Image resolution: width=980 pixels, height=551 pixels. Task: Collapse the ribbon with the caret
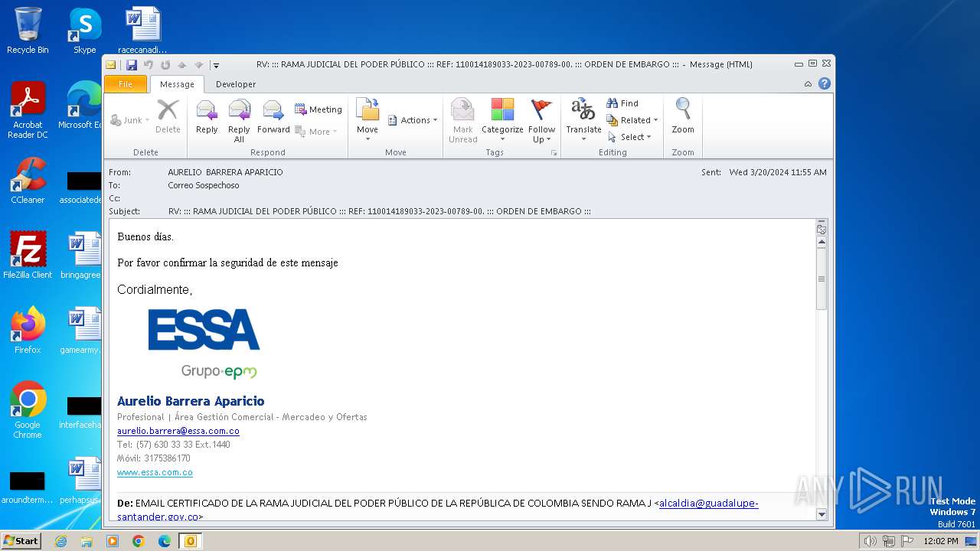(x=808, y=84)
